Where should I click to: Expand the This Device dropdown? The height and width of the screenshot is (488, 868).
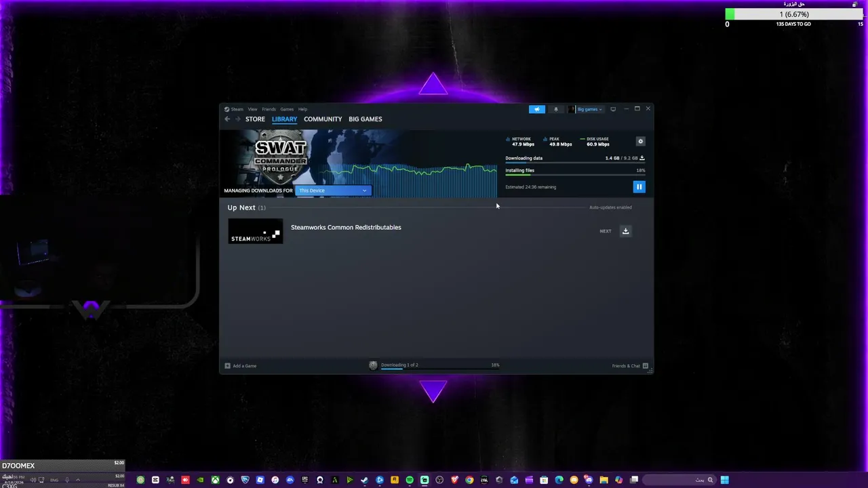[333, 190]
